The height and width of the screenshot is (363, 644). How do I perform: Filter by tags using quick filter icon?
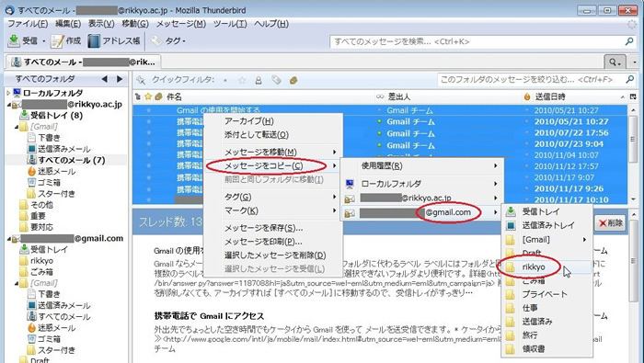coord(276,80)
